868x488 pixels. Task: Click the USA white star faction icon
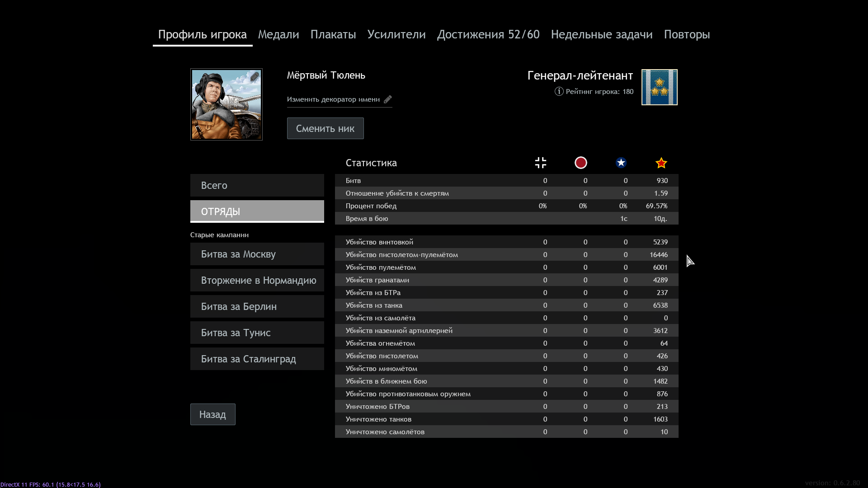click(x=621, y=163)
